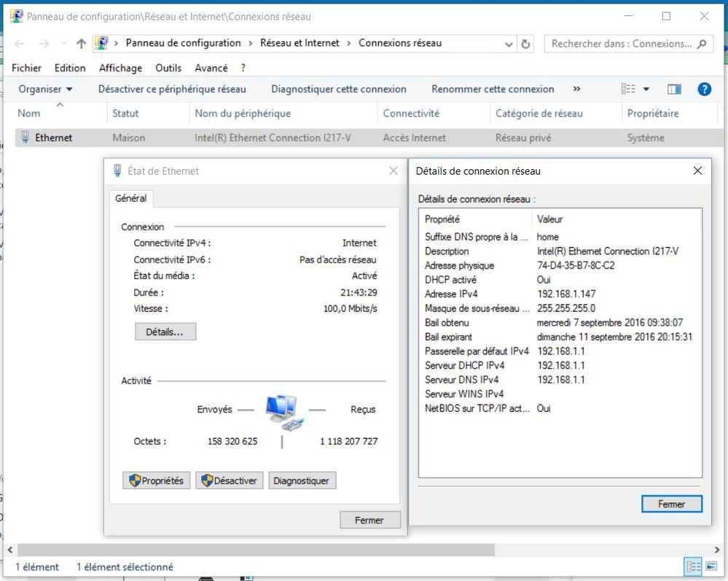Screen dimensions: 728x581
Task: Click the Up folder arrow icon
Action: pos(81,44)
